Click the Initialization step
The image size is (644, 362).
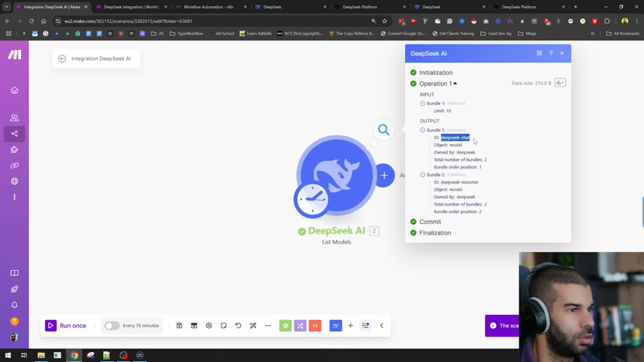click(x=436, y=73)
